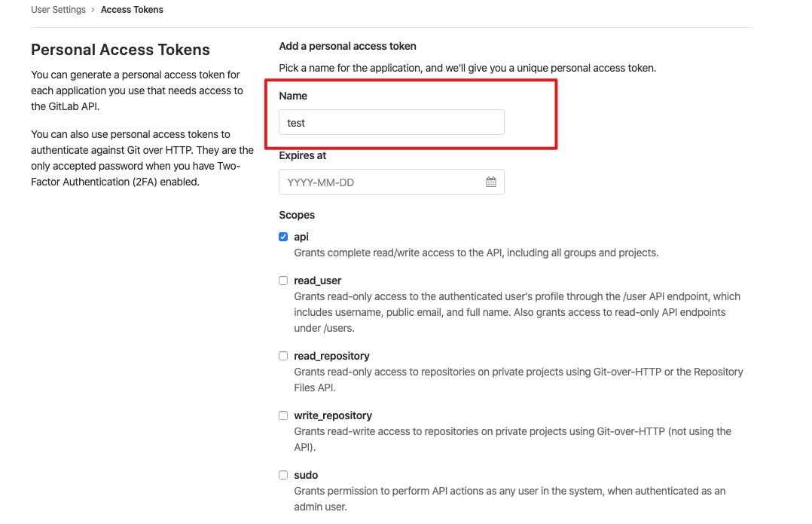The image size is (812, 524).
Task: Focus the Name field containing test
Action: 392,122
